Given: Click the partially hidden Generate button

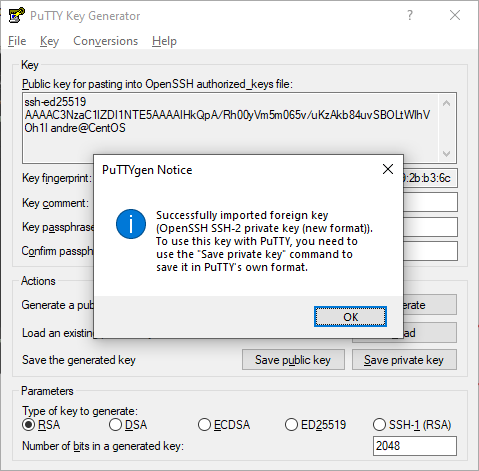Looking at the screenshot, I should (x=430, y=304).
